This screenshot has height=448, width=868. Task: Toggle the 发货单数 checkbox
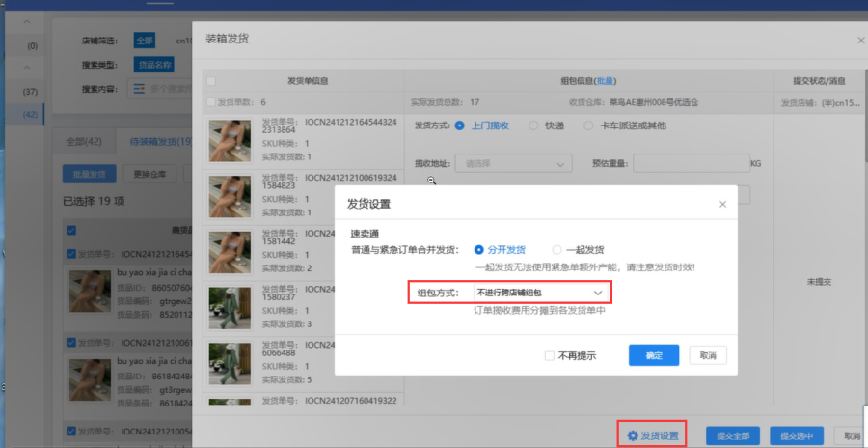pyautogui.click(x=211, y=102)
